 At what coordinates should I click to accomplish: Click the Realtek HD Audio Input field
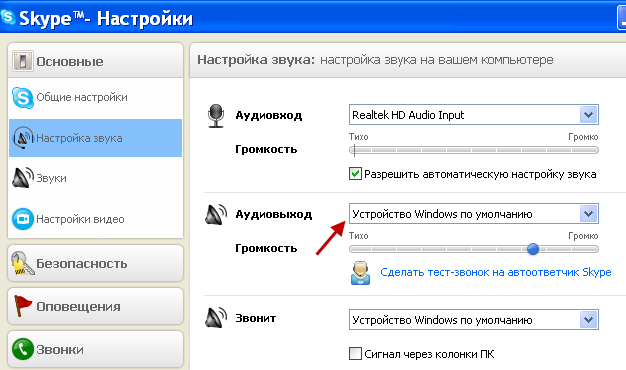473,115
